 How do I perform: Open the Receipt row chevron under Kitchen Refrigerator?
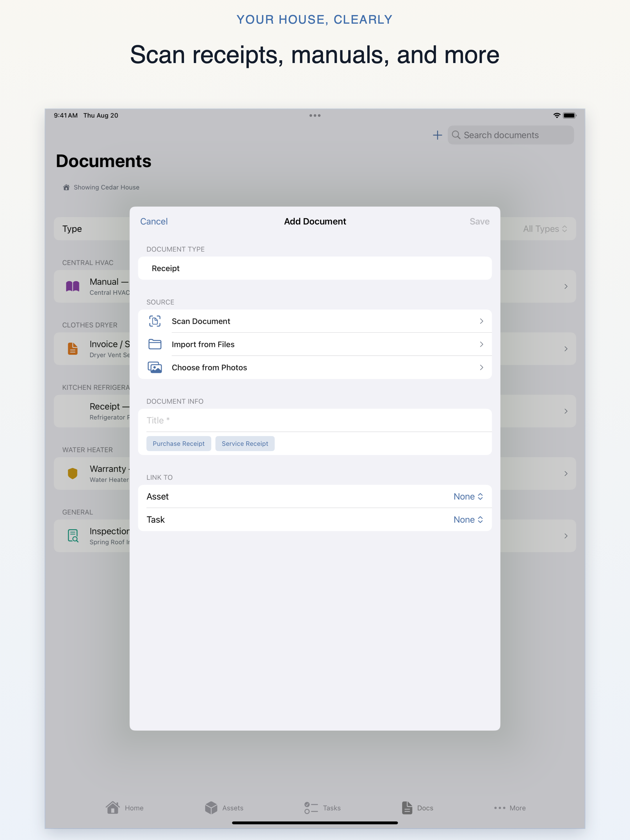pyautogui.click(x=566, y=411)
